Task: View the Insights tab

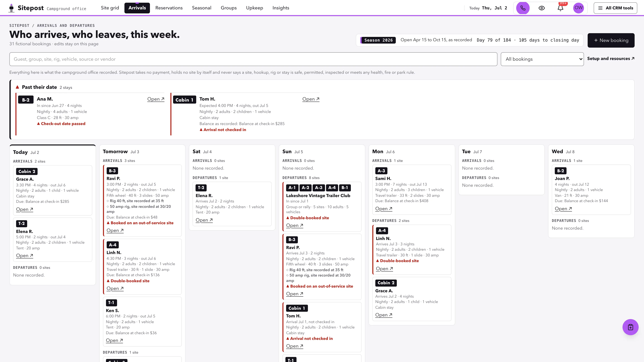Action: [281, 8]
